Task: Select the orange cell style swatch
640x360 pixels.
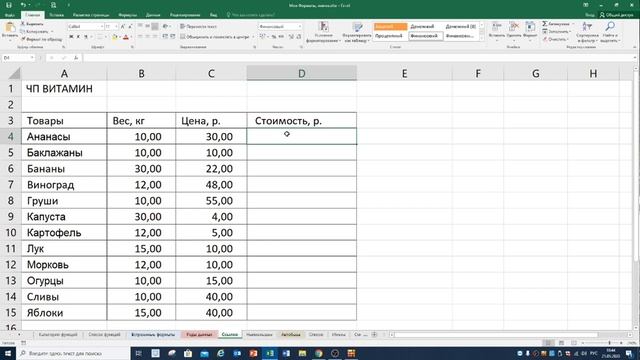Action: pos(390,27)
